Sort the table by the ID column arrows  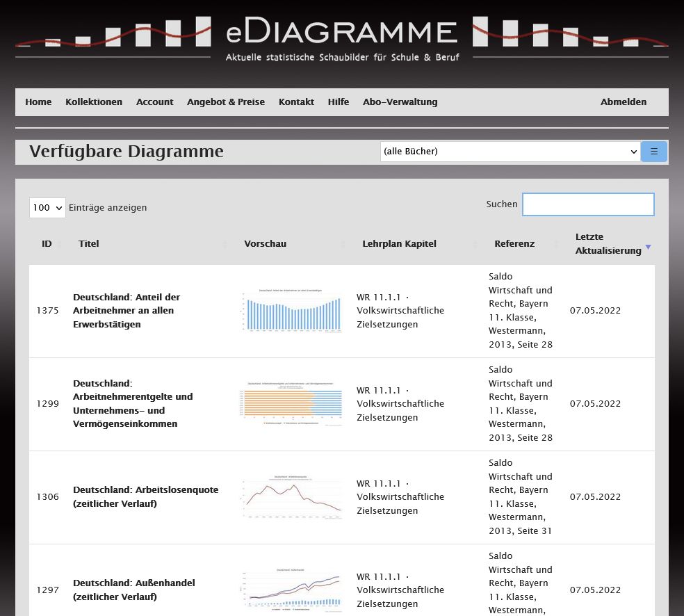60,244
